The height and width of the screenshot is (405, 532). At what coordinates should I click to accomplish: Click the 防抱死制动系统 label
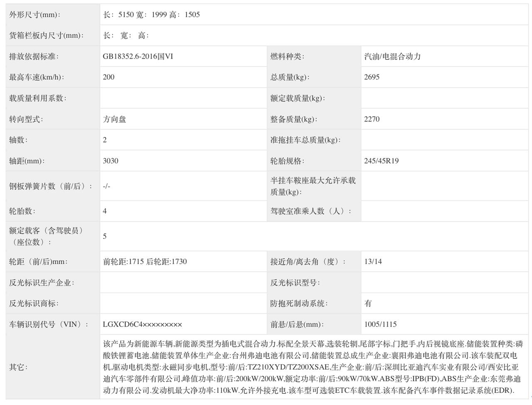(299, 303)
